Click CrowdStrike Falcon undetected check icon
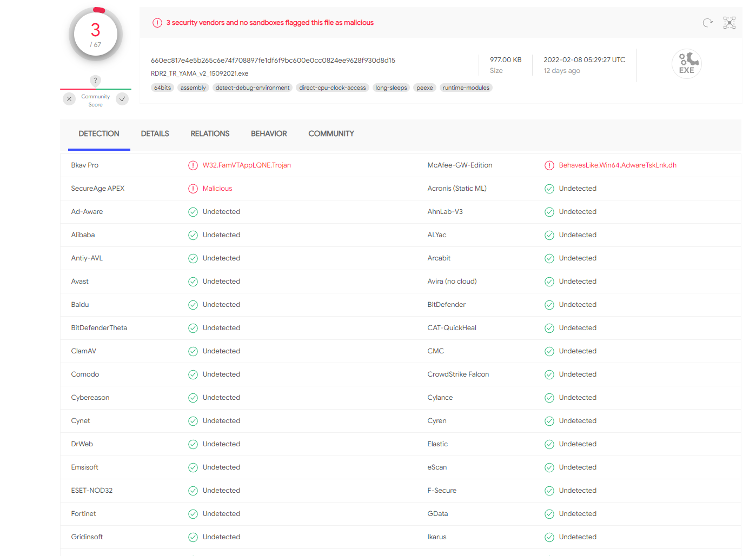The height and width of the screenshot is (556, 756). click(549, 374)
